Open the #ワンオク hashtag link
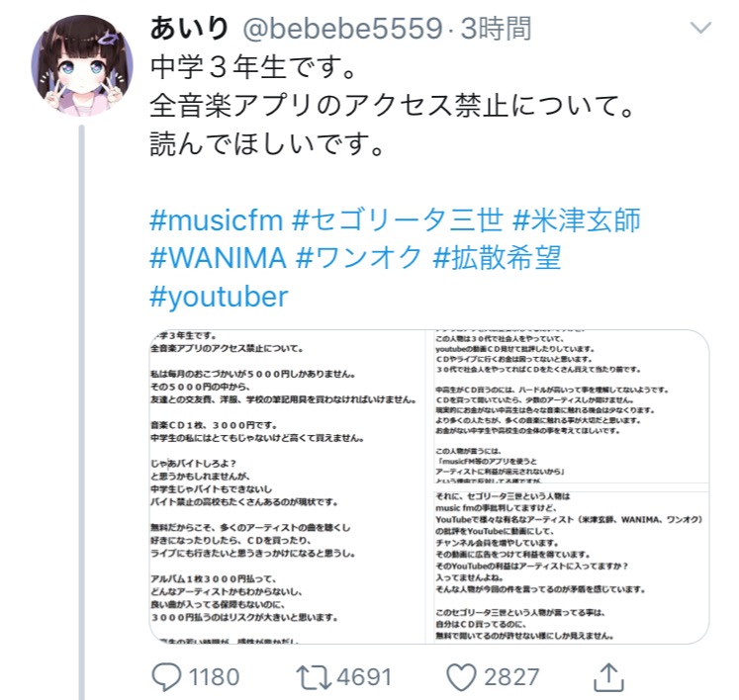The image size is (739, 700). click(x=359, y=258)
